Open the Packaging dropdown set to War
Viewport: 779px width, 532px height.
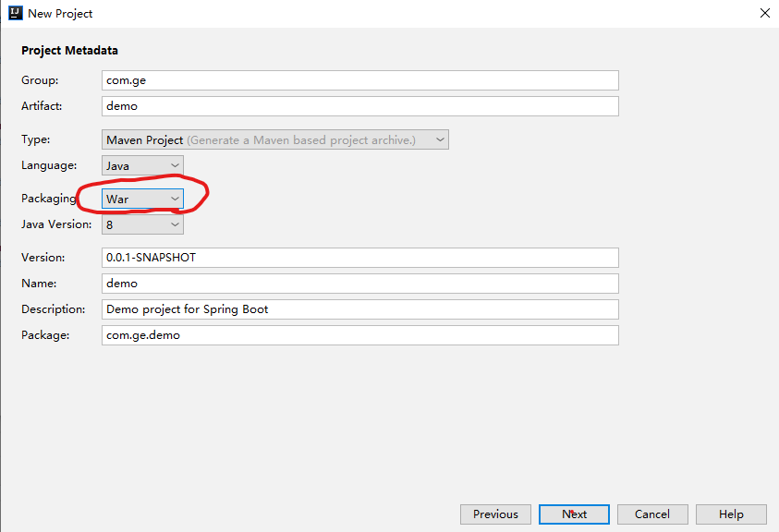[142, 199]
